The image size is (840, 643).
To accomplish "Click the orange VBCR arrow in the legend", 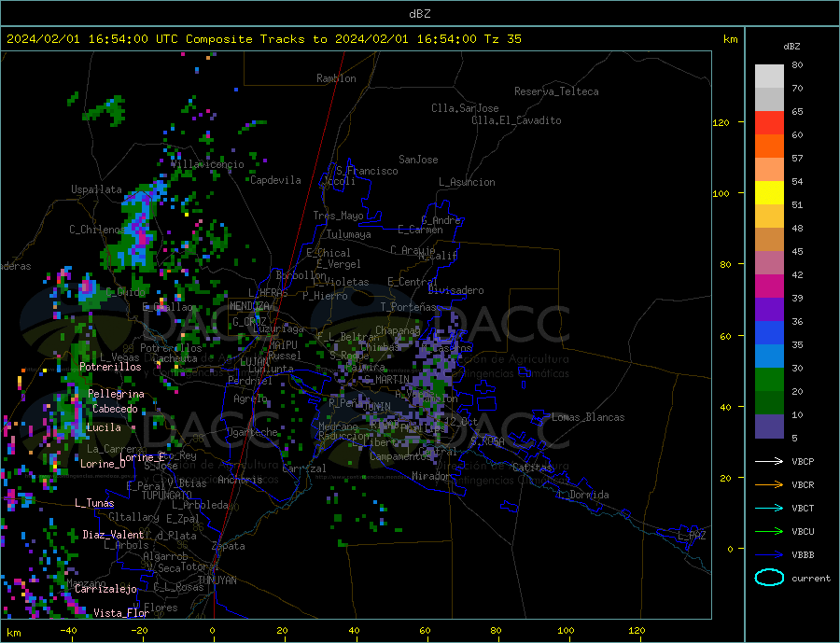I will [769, 485].
